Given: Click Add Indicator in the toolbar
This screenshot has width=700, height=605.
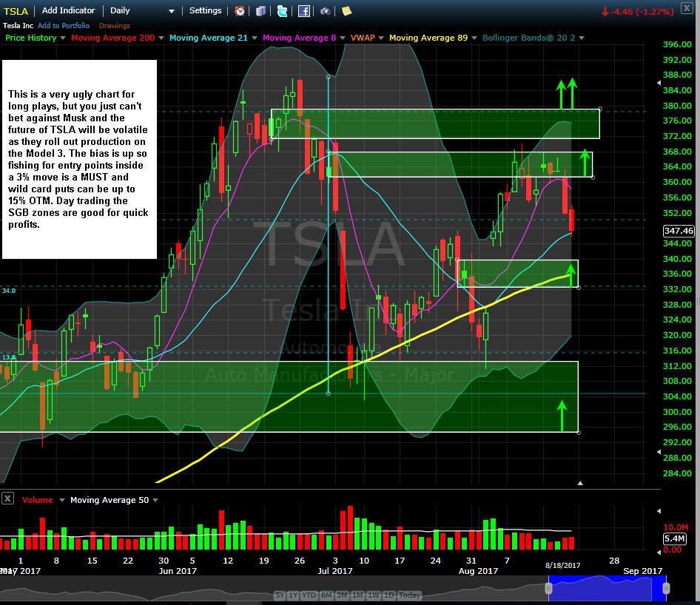Looking at the screenshot, I should tap(68, 10).
